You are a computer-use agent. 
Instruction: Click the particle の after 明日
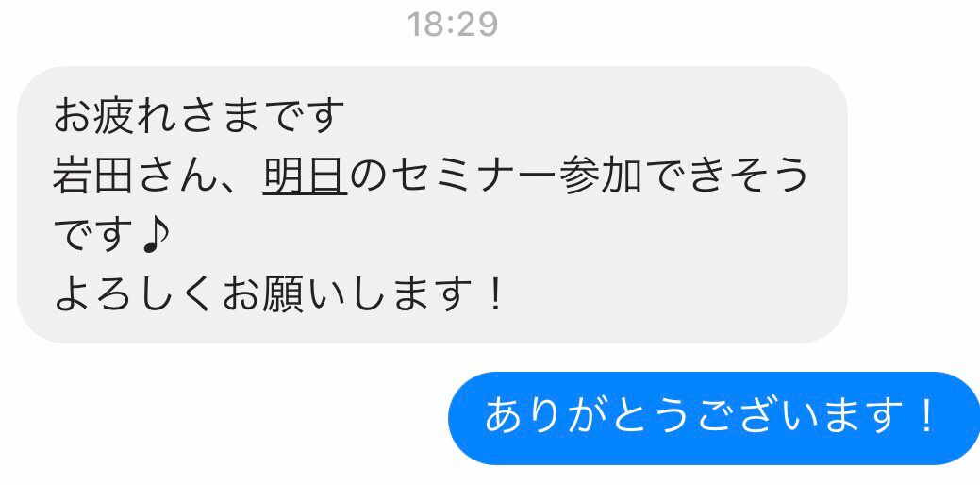coord(370,177)
